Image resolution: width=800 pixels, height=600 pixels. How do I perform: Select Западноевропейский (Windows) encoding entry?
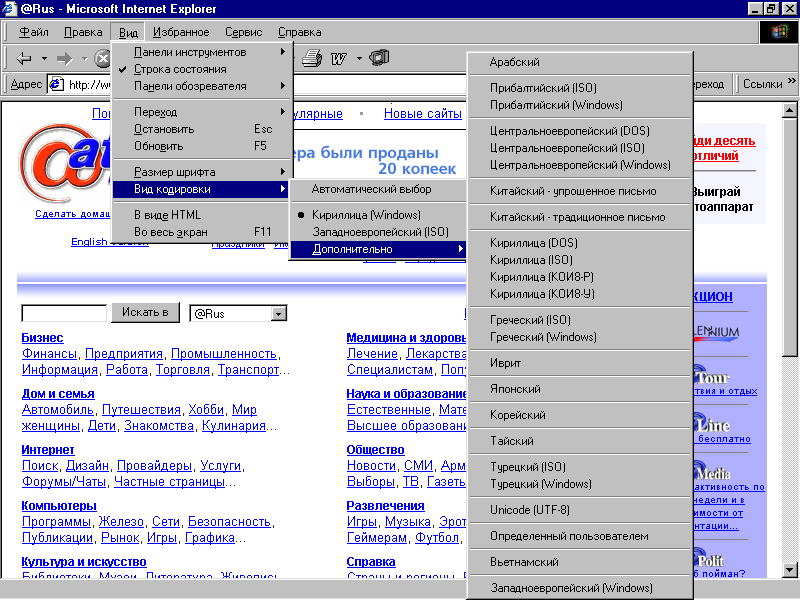tap(580, 588)
